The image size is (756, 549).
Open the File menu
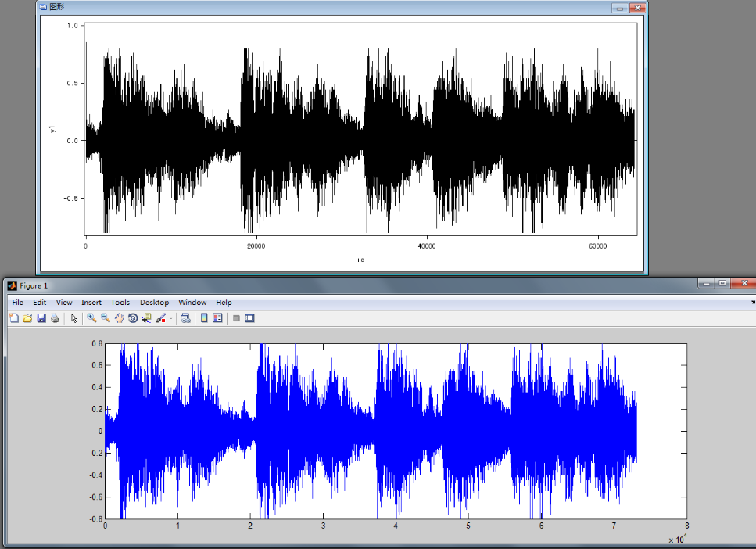(x=17, y=302)
